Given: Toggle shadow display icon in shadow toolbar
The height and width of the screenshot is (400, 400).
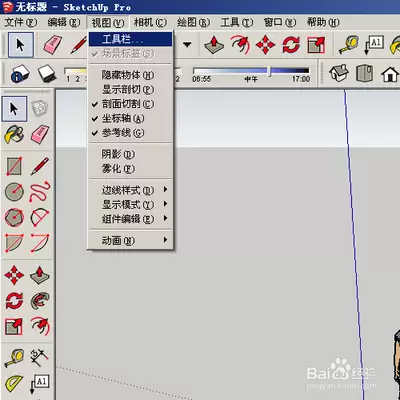Looking at the screenshot, I should pyautogui.click(x=47, y=73).
